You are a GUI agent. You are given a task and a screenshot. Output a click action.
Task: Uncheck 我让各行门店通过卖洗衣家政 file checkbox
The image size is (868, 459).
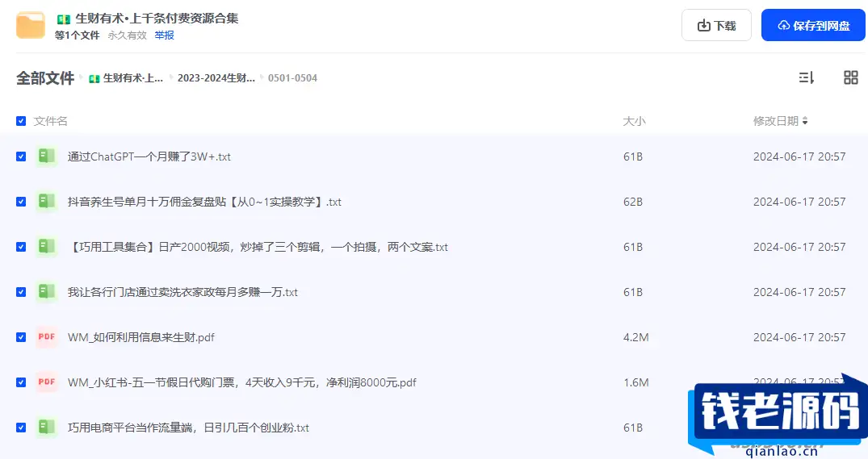[x=21, y=292]
